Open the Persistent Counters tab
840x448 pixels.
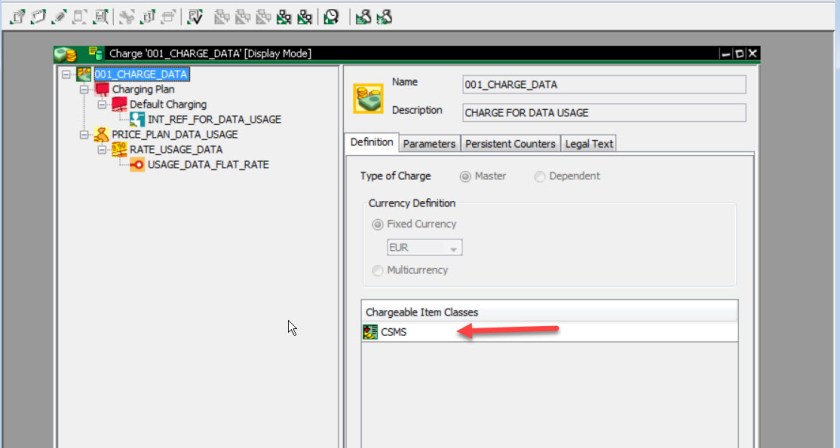510,144
